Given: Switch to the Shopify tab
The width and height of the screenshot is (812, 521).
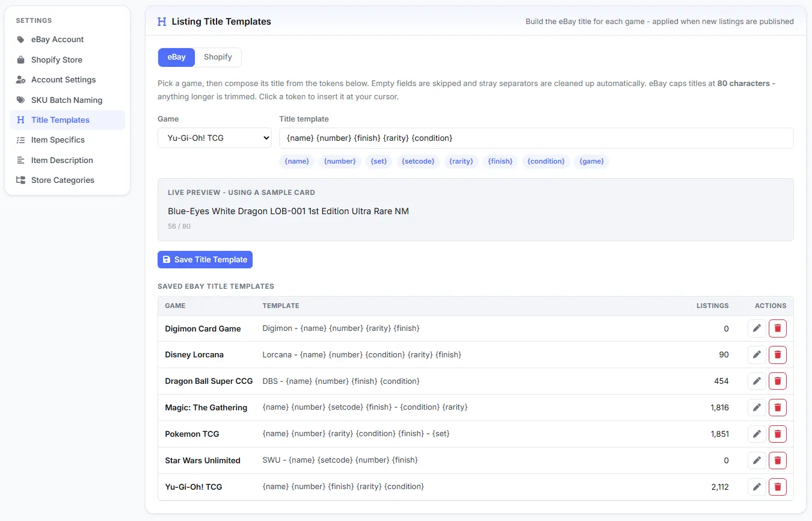Looking at the screenshot, I should (218, 57).
